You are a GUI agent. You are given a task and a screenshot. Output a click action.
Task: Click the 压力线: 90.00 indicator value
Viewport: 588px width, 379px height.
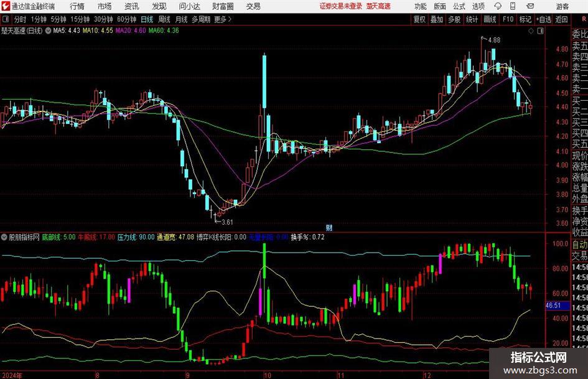coord(136,237)
